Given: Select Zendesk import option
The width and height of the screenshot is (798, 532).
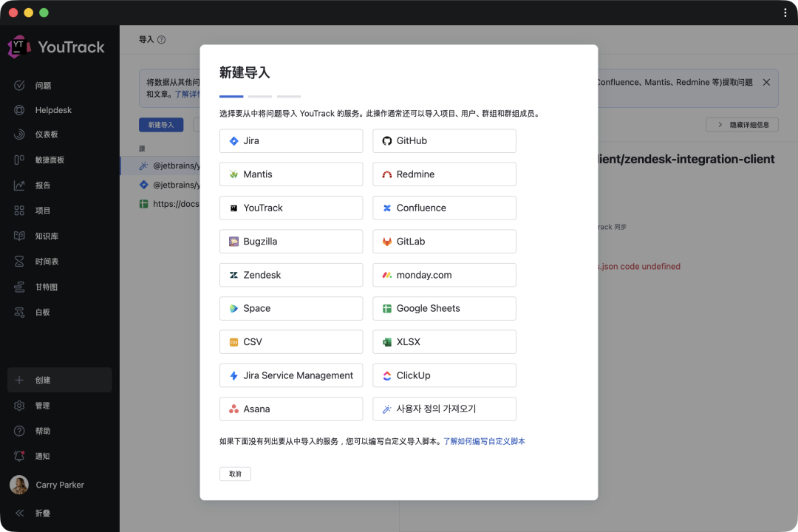Looking at the screenshot, I should (x=291, y=275).
